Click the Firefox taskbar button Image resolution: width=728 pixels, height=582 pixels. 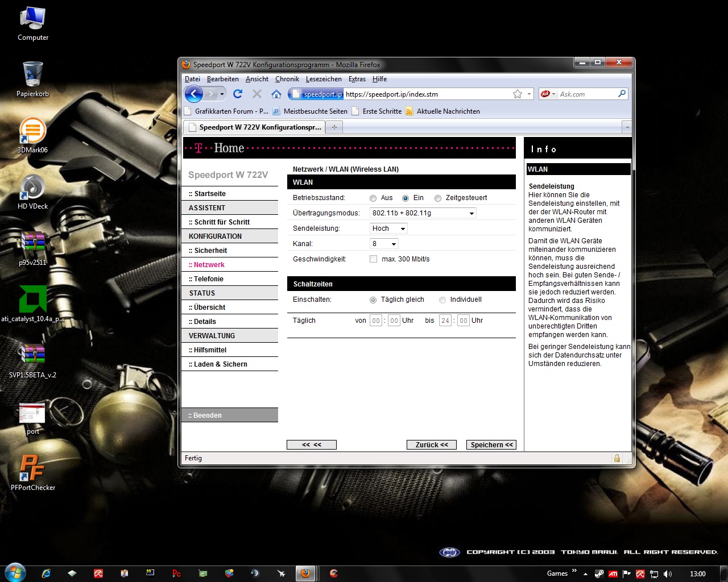point(305,573)
